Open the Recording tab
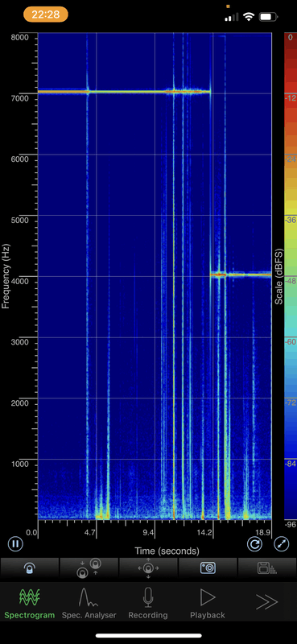Viewport: 297px width, 644px height. click(x=148, y=603)
